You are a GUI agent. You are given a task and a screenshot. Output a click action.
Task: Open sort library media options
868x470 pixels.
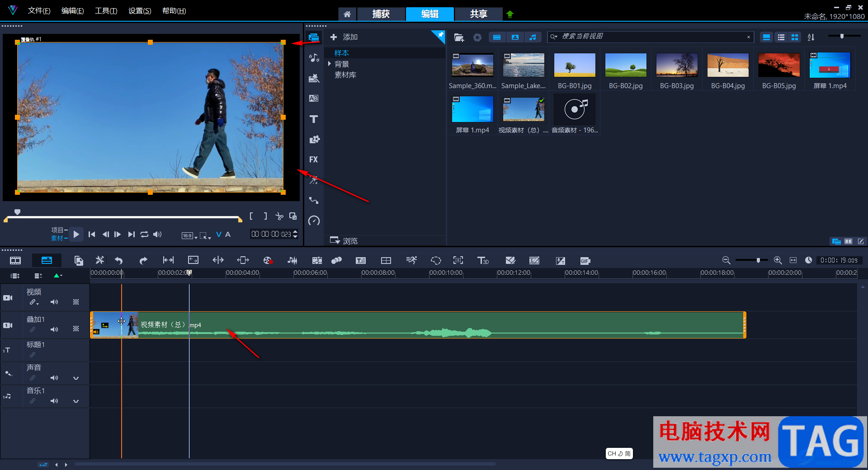811,38
